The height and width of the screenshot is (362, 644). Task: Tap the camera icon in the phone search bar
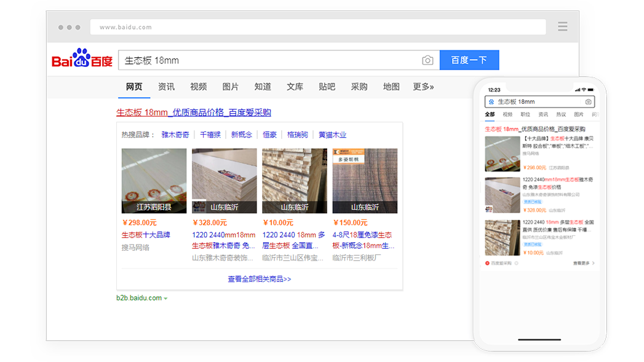click(x=588, y=102)
